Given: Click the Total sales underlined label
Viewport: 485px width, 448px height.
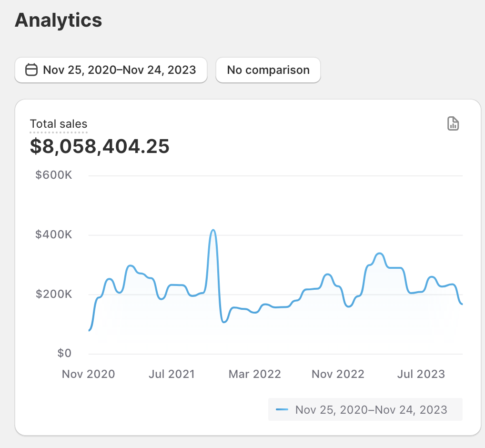Looking at the screenshot, I should [x=59, y=124].
